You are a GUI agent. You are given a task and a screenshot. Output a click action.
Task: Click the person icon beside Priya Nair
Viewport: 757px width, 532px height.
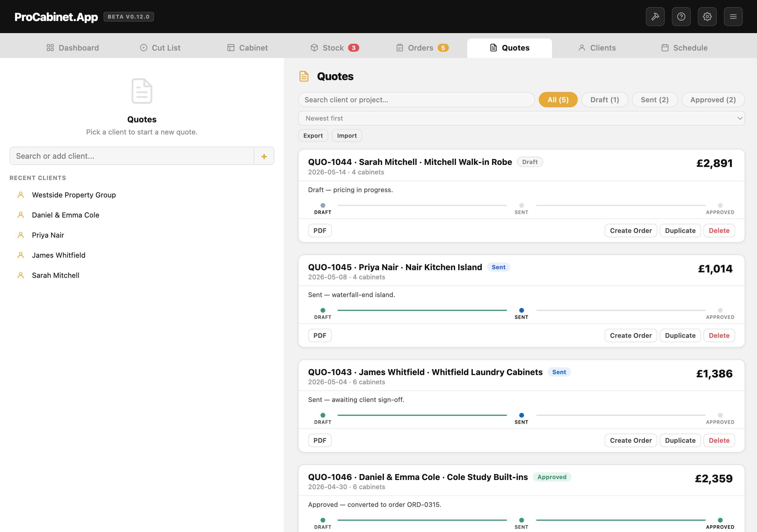click(21, 235)
